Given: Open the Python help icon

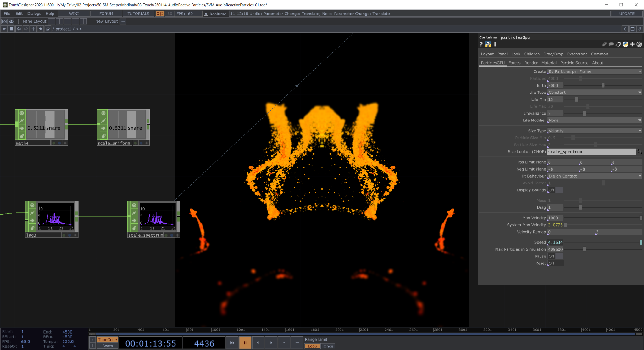Looking at the screenshot, I should pyautogui.click(x=488, y=44).
